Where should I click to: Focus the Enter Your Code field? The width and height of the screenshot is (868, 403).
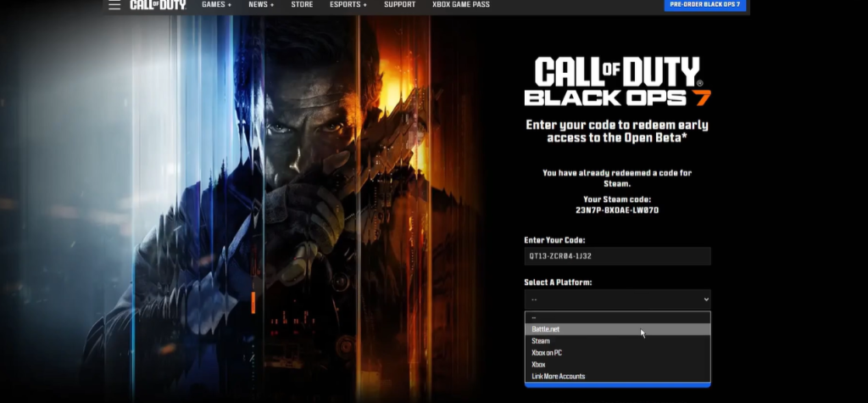(617, 256)
